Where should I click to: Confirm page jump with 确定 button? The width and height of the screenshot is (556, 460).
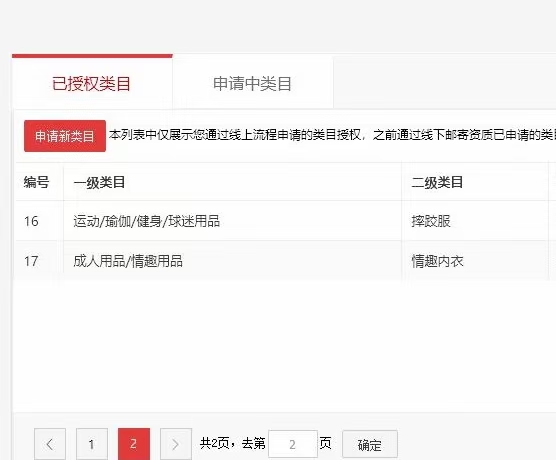(370, 444)
